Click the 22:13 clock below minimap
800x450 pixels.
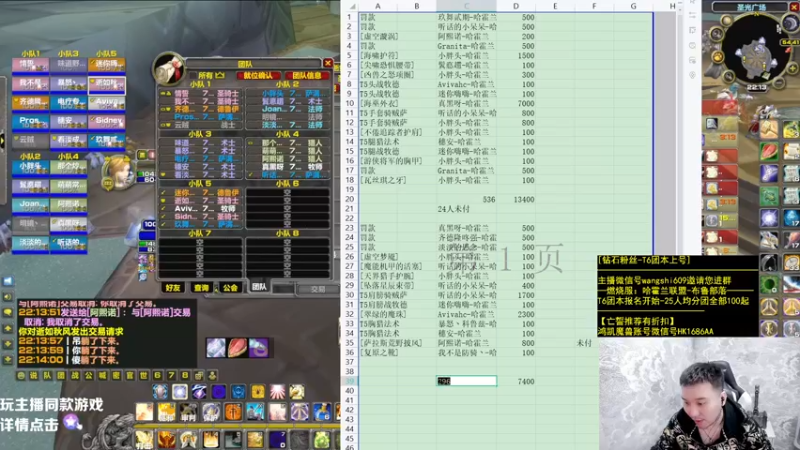[x=756, y=88]
